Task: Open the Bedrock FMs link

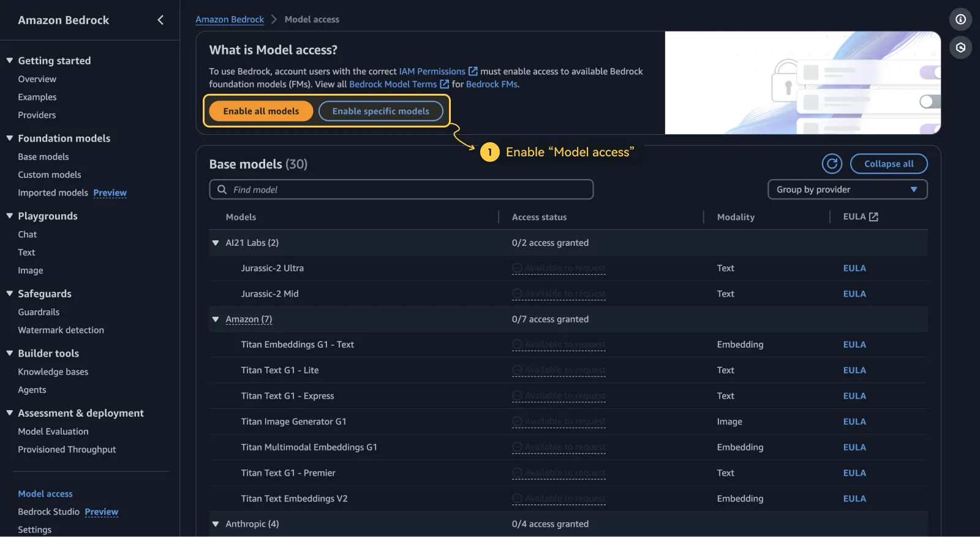Action: (492, 85)
